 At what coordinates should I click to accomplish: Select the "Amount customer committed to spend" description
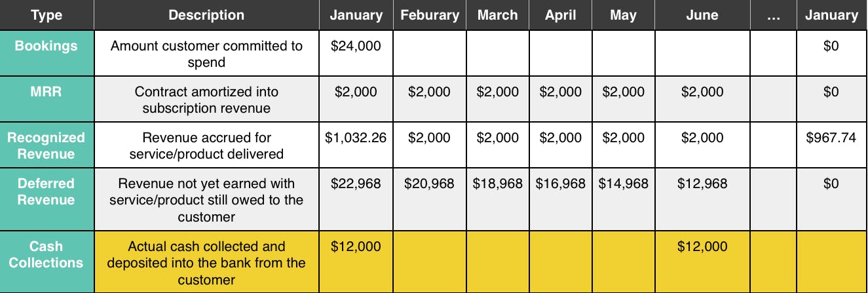pos(206,54)
